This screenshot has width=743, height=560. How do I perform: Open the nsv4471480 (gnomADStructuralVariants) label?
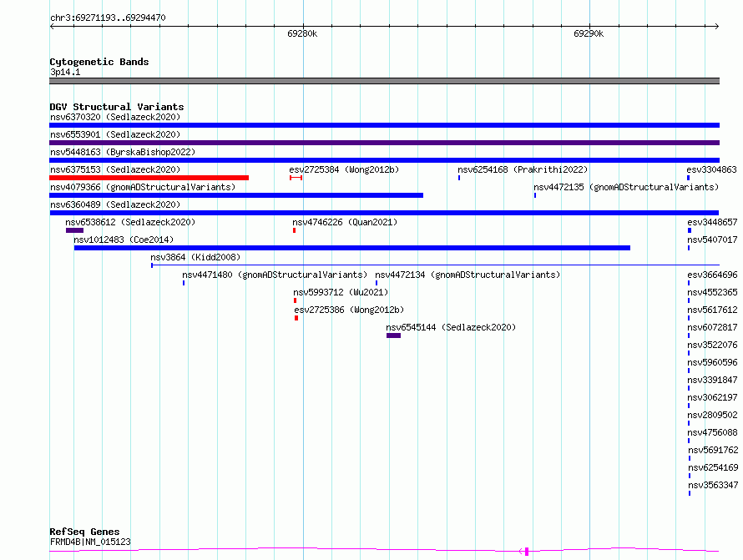275,275
